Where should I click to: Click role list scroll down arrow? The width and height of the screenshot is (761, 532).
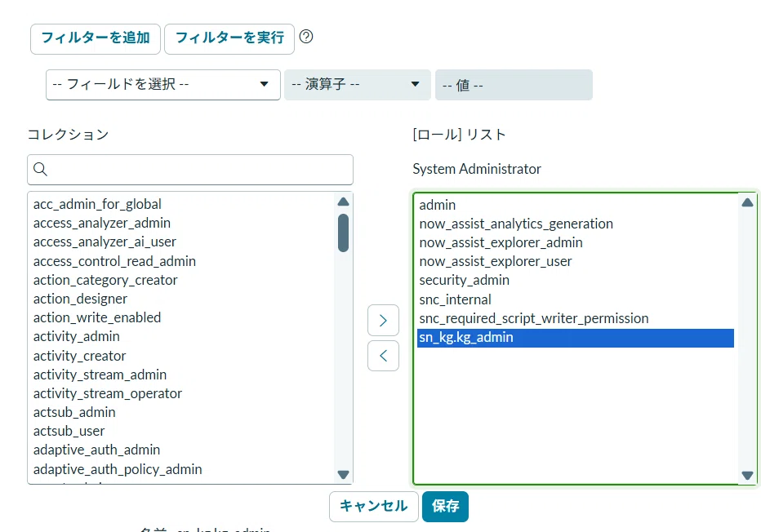point(747,475)
